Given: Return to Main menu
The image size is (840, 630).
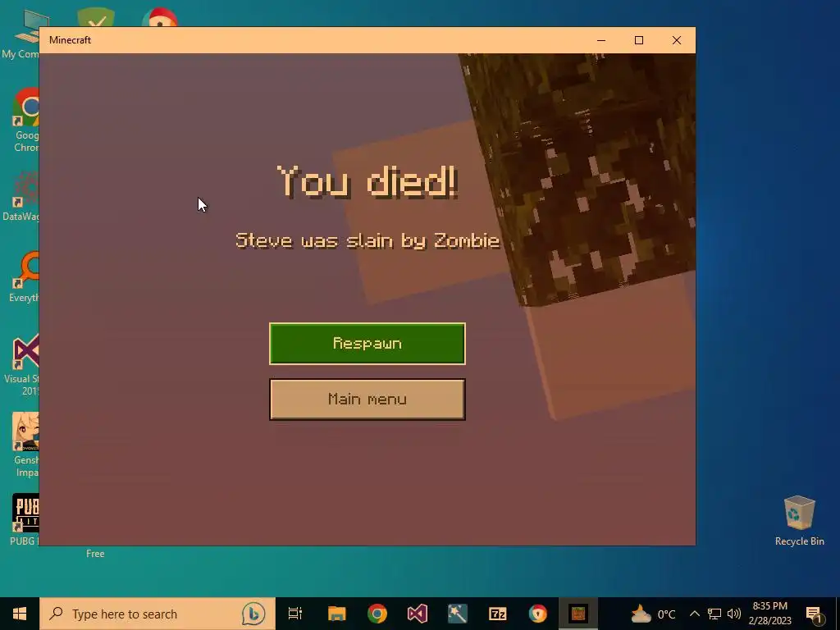Looking at the screenshot, I should point(367,399).
